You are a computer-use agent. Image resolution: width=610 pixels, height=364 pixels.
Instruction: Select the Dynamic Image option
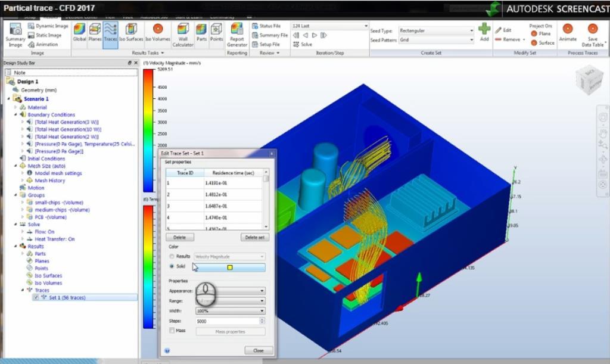[48, 26]
